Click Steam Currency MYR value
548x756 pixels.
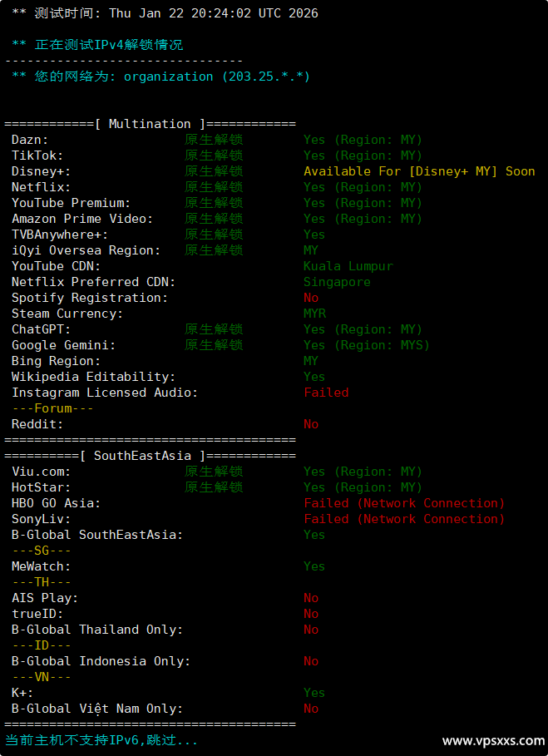[x=314, y=314]
